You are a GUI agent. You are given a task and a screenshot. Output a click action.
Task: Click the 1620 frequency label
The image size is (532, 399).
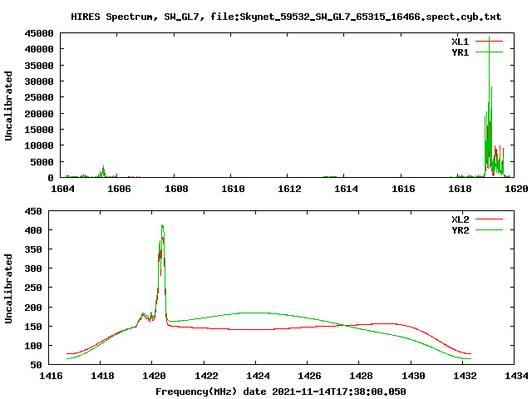(x=516, y=189)
